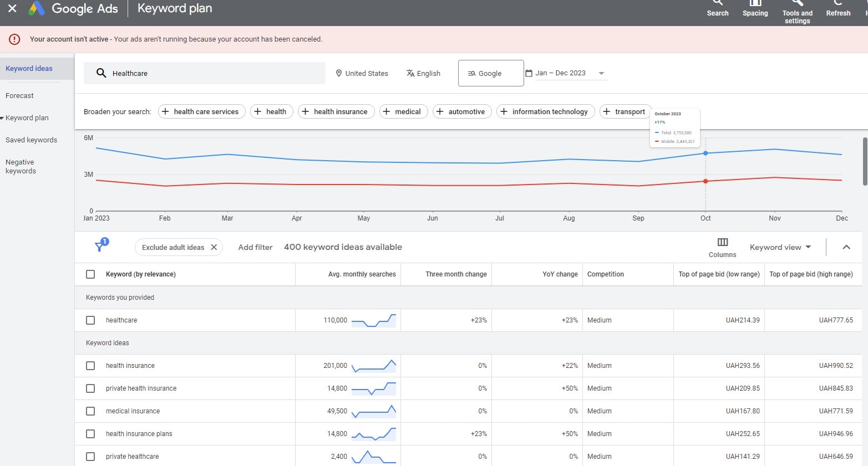Image resolution: width=868 pixels, height=466 pixels.
Task: Open the filter funnel icon with badge
Action: click(101, 245)
